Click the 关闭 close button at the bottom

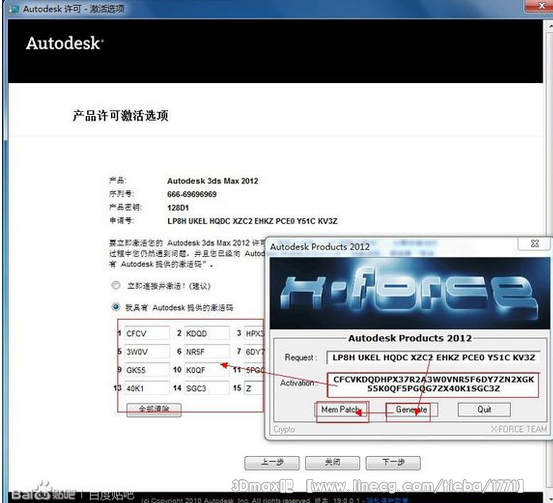coord(333,462)
